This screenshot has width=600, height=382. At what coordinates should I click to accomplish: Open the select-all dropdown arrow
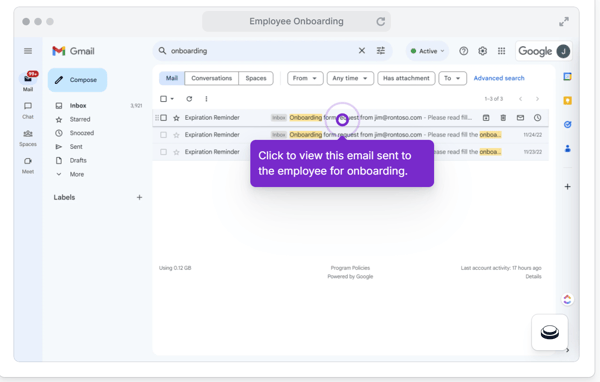pyautogui.click(x=172, y=99)
